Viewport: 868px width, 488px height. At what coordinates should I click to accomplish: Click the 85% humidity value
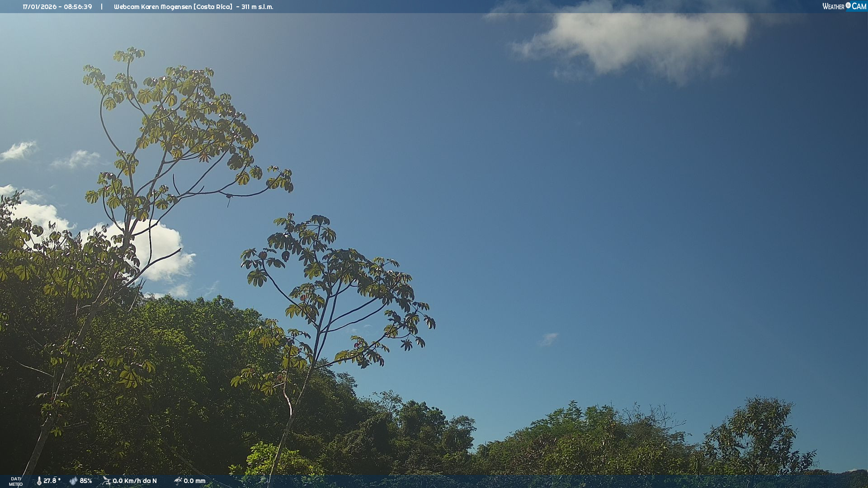click(86, 481)
